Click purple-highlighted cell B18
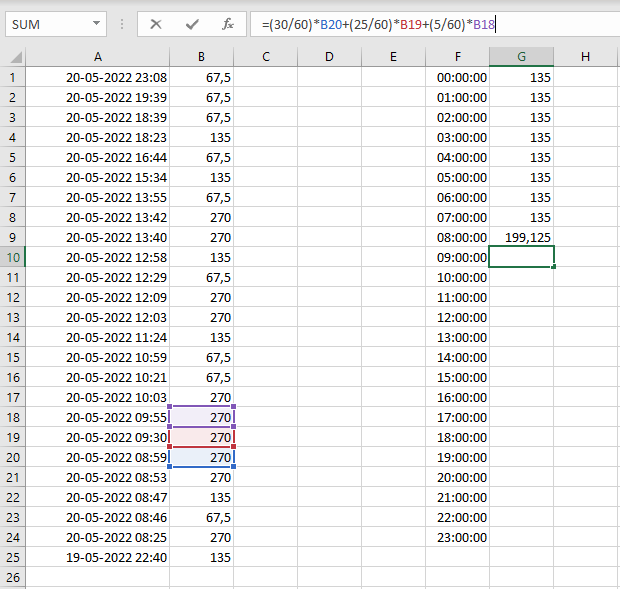620x589 pixels. coord(202,417)
